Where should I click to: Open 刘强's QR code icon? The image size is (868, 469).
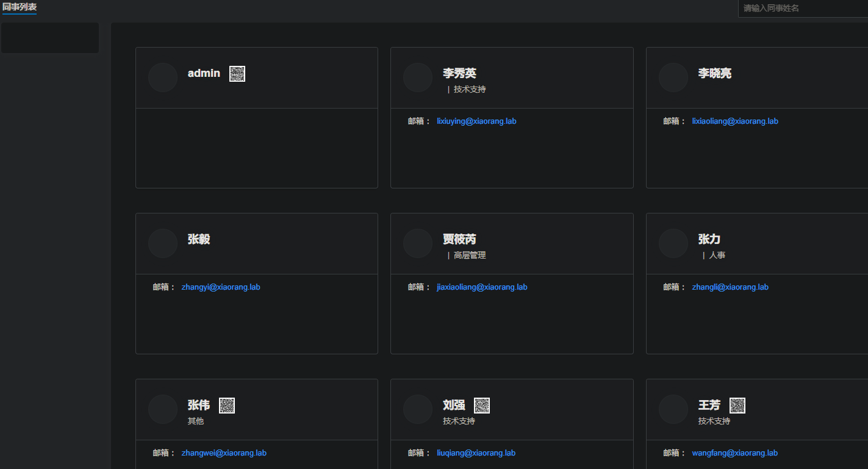point(482,406)
